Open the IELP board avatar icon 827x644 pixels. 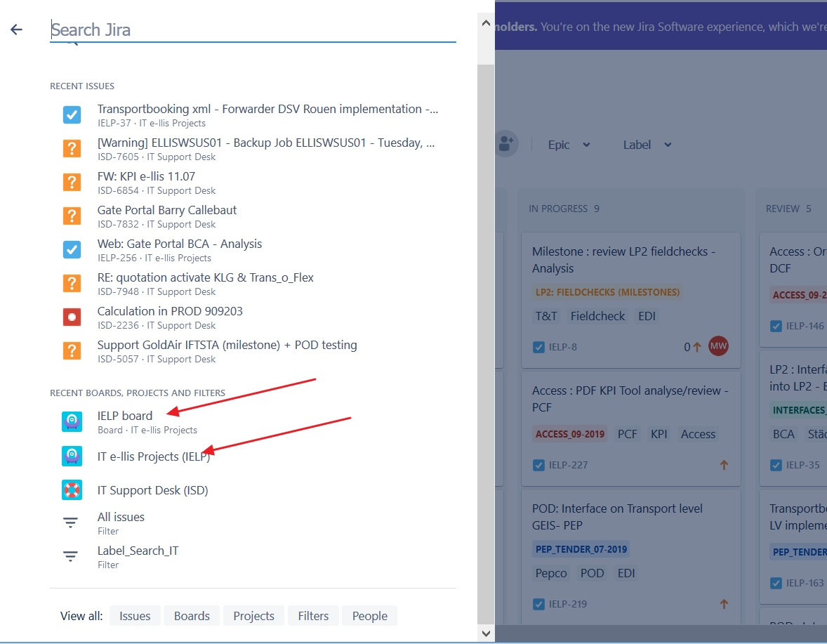72,421
